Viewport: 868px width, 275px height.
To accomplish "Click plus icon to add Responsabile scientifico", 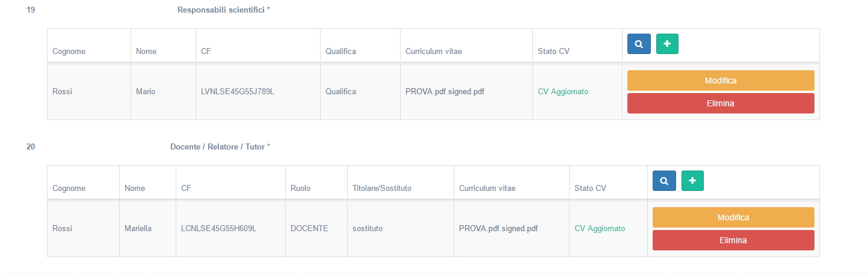I will [667, 44].
